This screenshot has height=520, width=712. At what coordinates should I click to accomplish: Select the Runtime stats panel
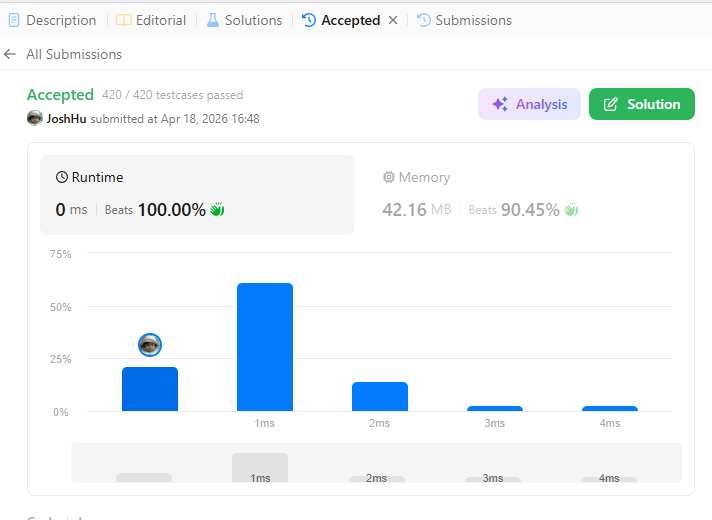198,195
